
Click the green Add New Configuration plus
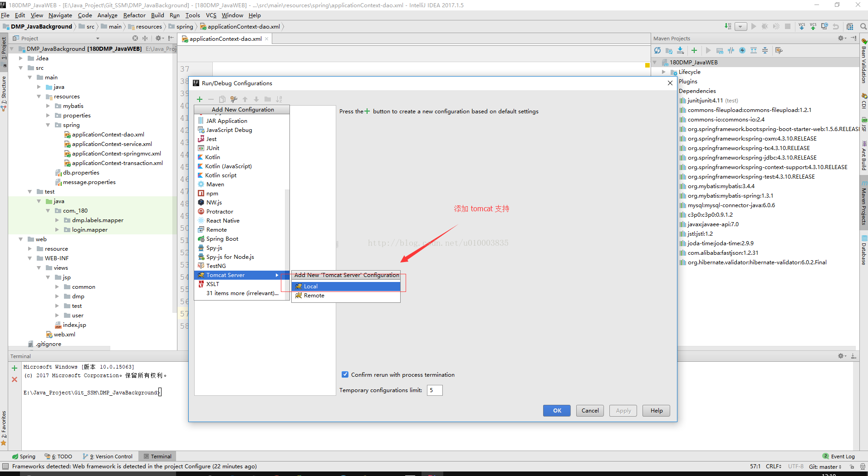tap(200, 99)
